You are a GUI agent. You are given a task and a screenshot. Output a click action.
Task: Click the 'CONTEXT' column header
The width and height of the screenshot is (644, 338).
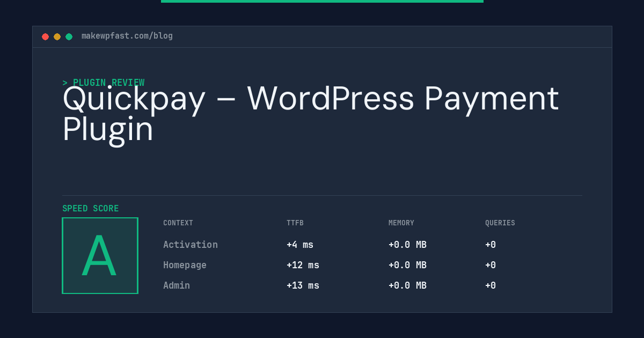pyautogui.click(x=178, y=223)
